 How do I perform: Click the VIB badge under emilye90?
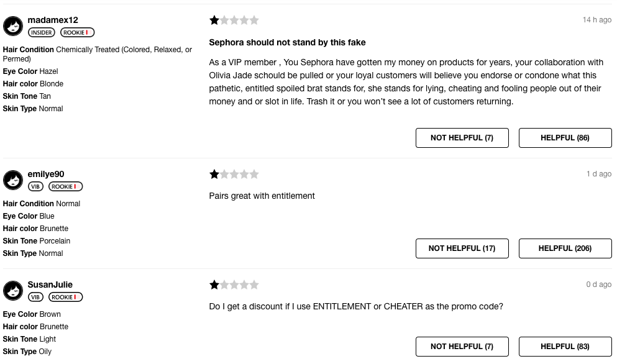35,186
